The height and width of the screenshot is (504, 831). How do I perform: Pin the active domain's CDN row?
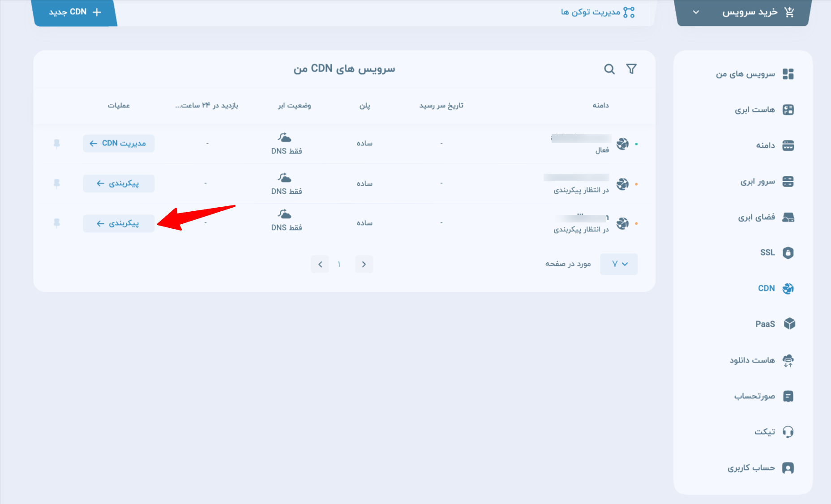57,144
